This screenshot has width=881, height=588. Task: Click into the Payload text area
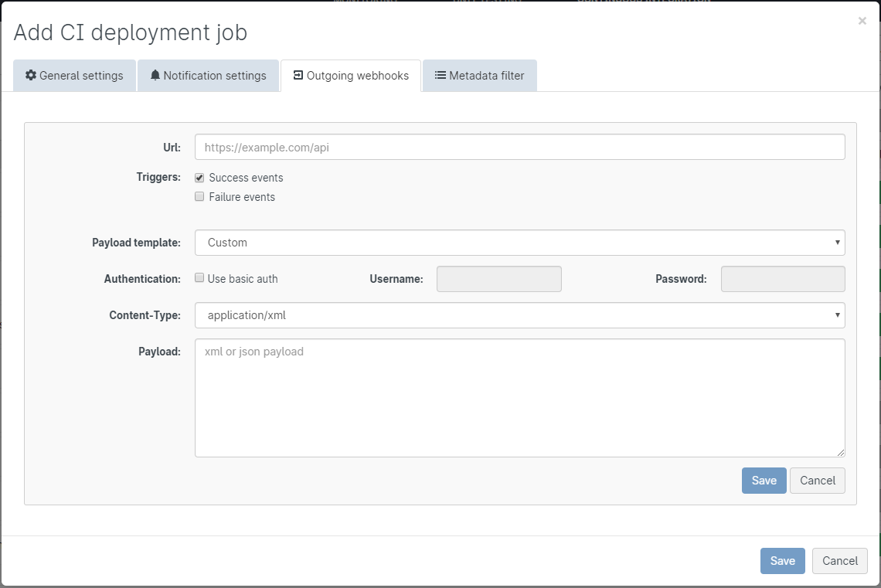519,397
